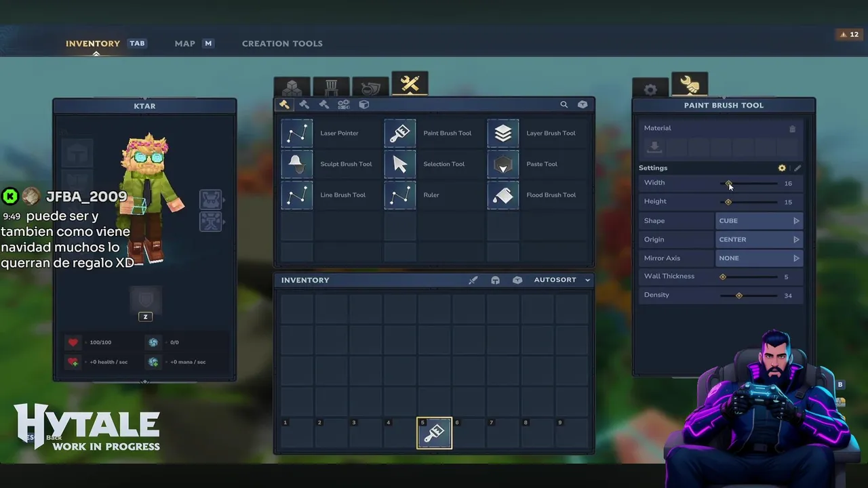Click the gears filter icon in tool panel
Image resolution: width=868 pixels, height=488 pixels.
pos(344,104)
